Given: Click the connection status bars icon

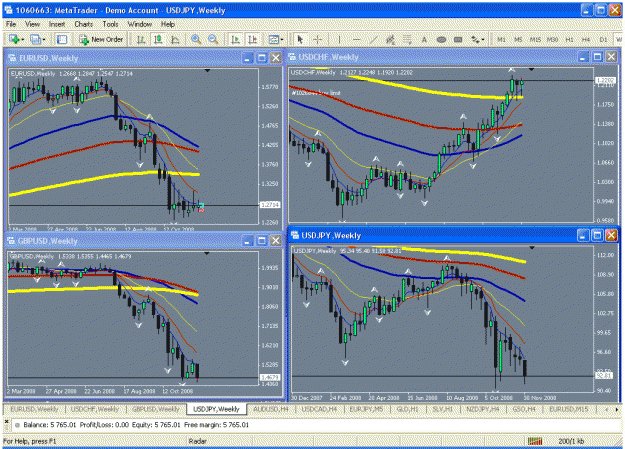Looking at the screenshot, I should [x=535, y=441].
